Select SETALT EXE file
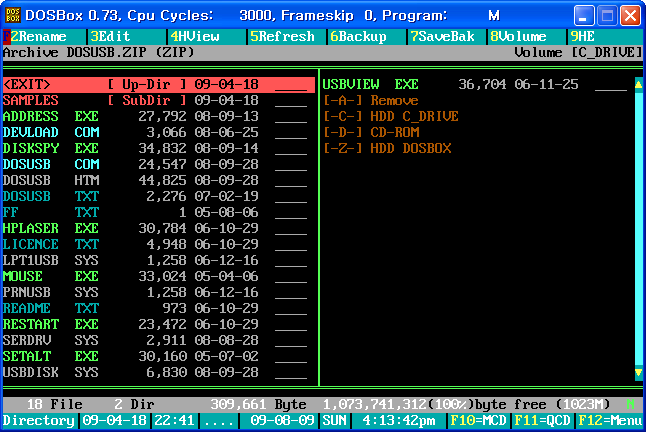646x432 pixels. point(155,356)
